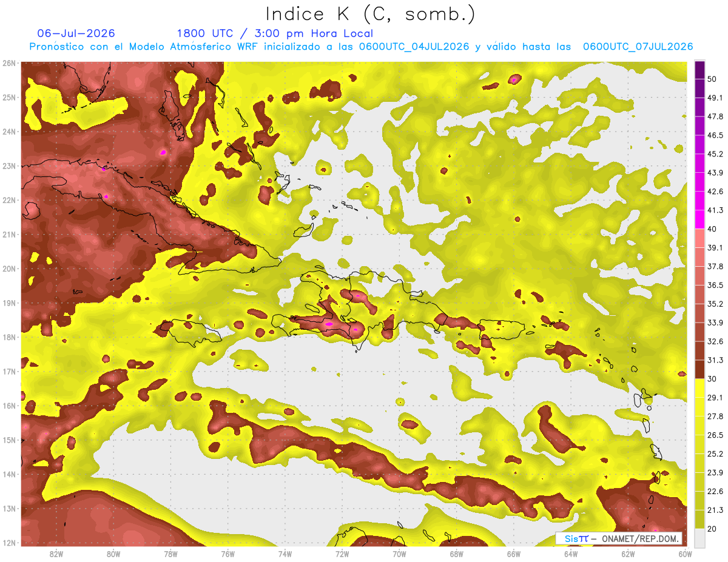Click the "33.9" color scale value
The height and width of the screenshot is (562, 728).
point(715,323)
